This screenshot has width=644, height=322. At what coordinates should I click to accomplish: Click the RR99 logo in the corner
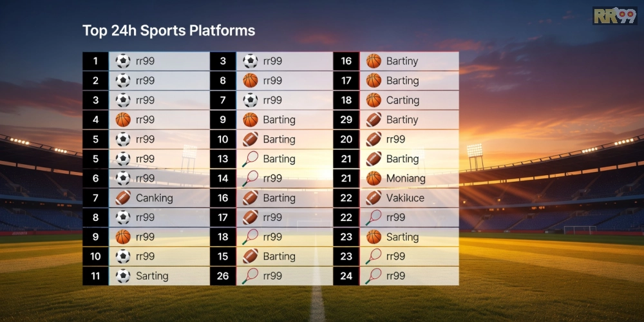point(614,15)
